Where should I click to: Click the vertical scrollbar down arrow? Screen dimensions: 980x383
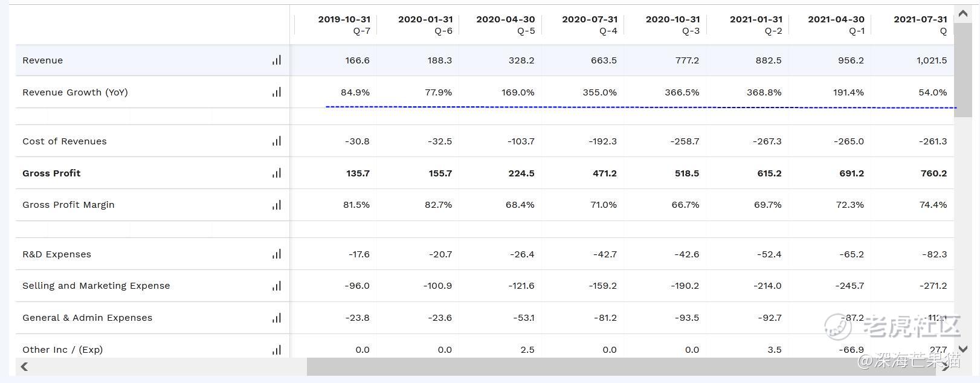pyautogui.click(x=963, y=349)
